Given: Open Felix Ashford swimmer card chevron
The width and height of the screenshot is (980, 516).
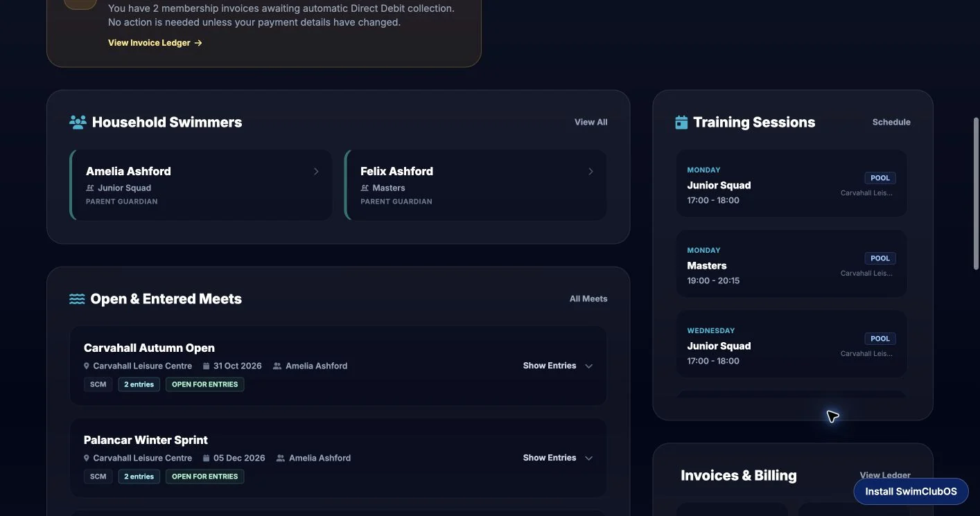Looking at the screenshot, I should [x=590, y=172].
